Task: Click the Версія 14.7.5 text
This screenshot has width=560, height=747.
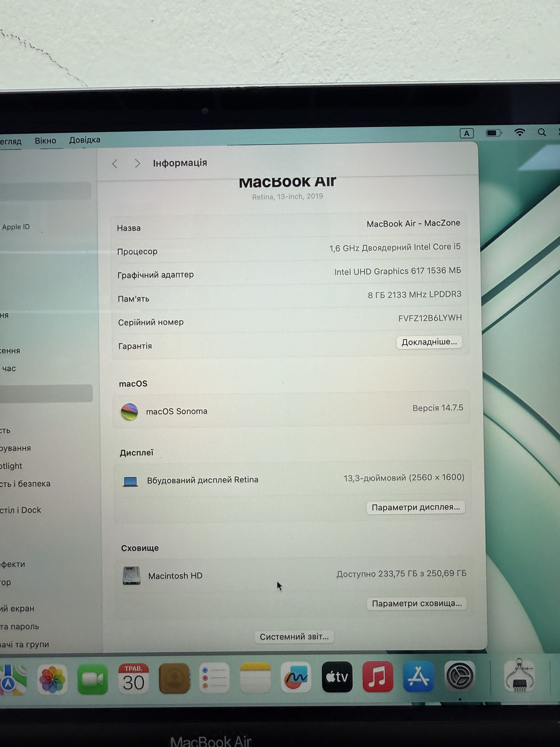Action: [x=438, y=408]
